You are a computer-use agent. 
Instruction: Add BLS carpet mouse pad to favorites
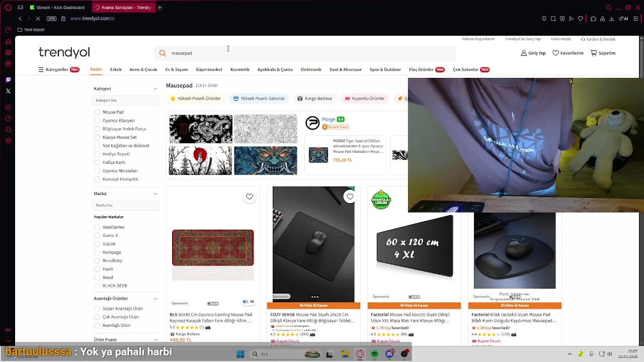(x=250, y=197)
